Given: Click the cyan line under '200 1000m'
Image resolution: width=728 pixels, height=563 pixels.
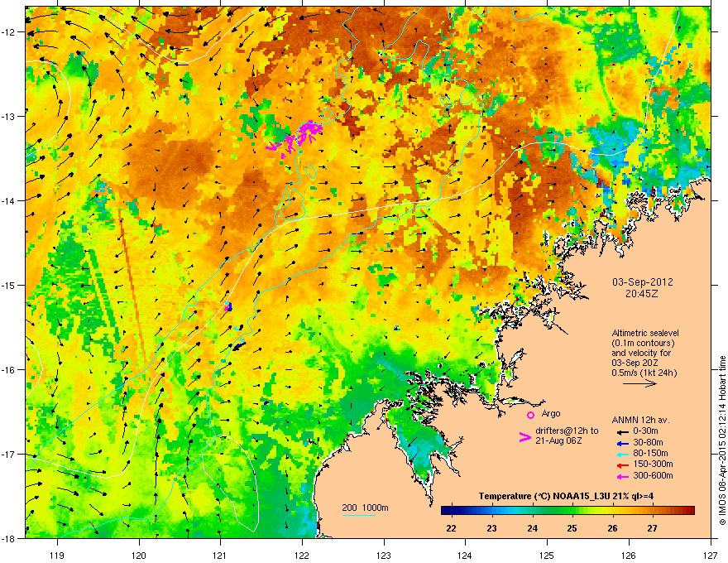Looking at the screenshot, I should pos(358,515).
